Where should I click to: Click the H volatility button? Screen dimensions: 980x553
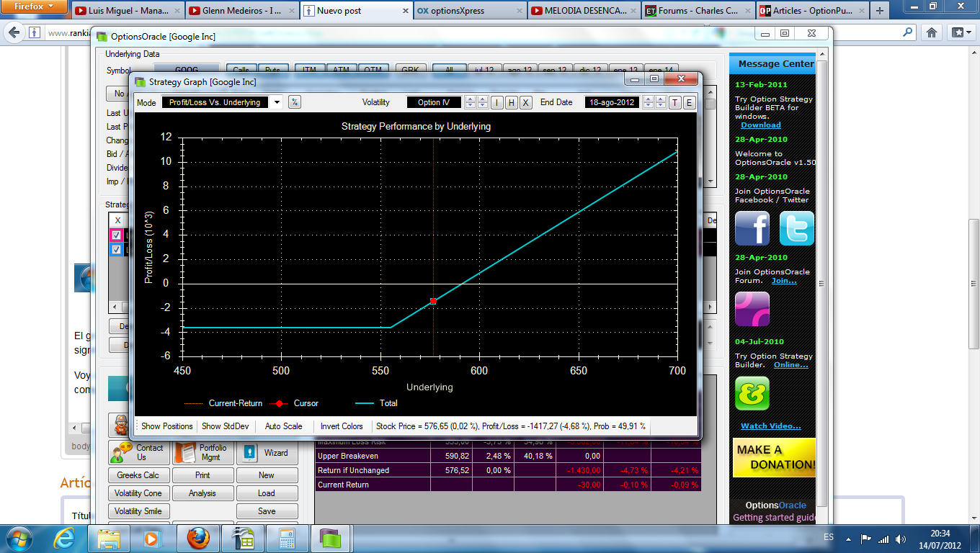512,102
